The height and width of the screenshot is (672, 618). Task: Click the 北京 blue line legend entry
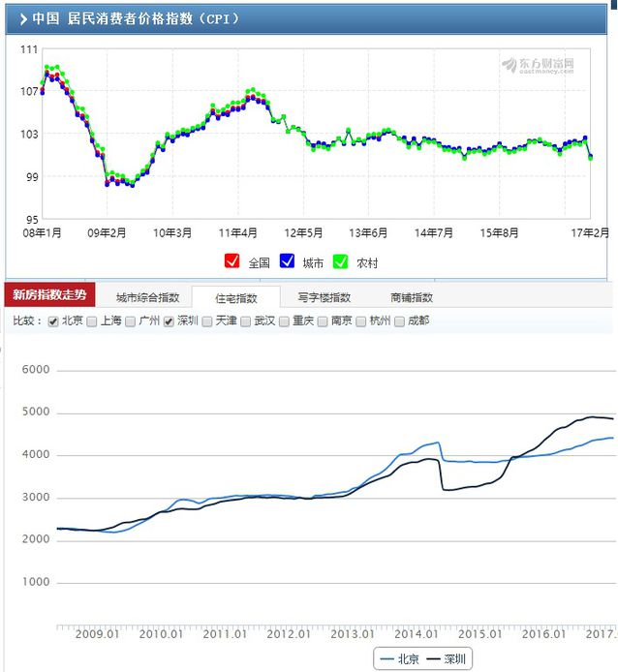coord(401,658)
